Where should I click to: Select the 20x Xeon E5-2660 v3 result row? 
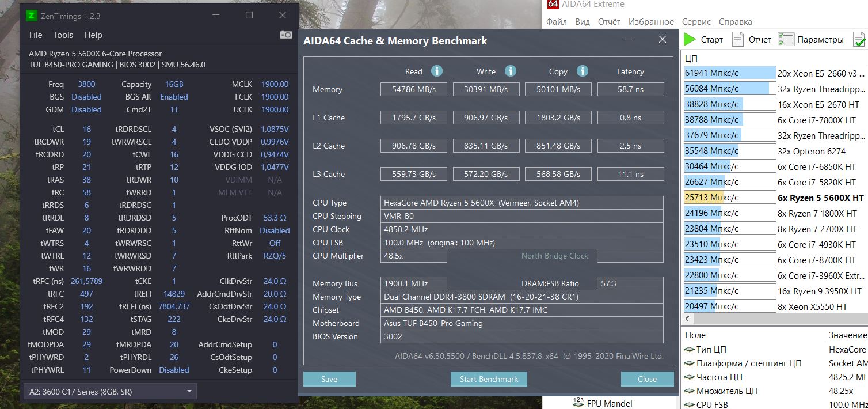[775, 73]
